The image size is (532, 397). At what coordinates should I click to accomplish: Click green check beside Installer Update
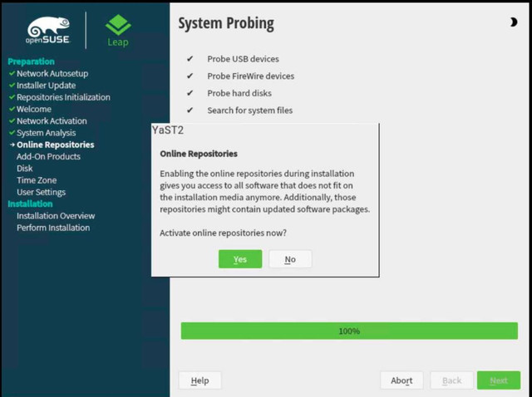point(12,85)
